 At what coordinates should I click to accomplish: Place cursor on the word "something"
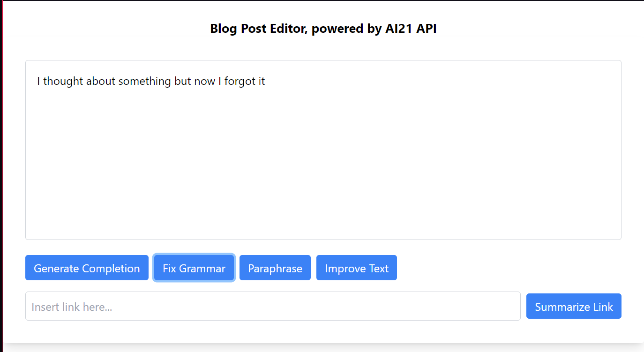[x=144, y=81]
